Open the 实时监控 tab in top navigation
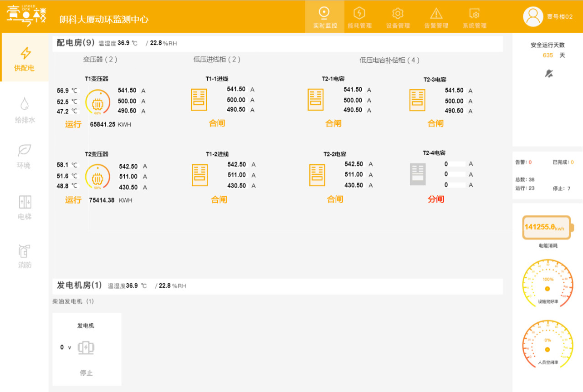Image resolution: width=583 pixels, height=392 pixels. pos(325,17)
